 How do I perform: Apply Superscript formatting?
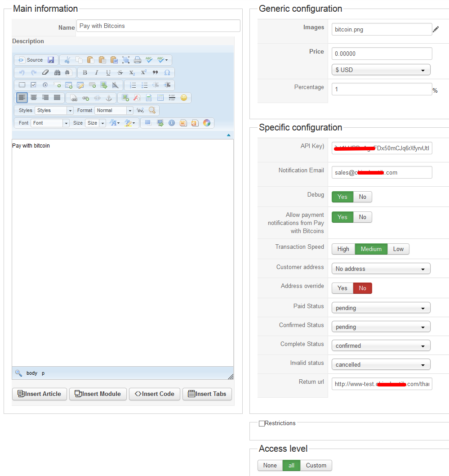pos(143,72)
